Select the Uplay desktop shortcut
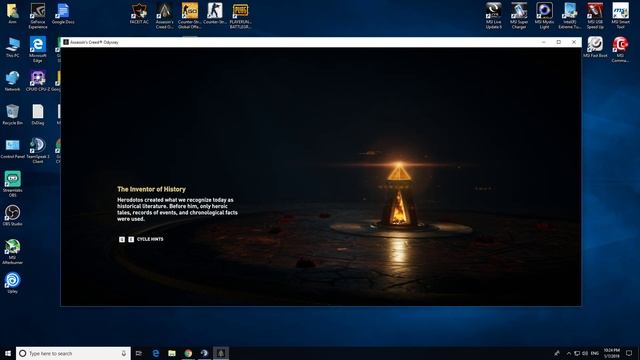 (x=13, y=283)
